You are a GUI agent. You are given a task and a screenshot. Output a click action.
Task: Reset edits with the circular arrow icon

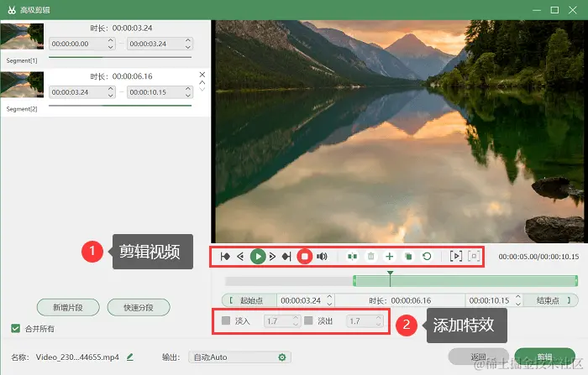(427, 257)
